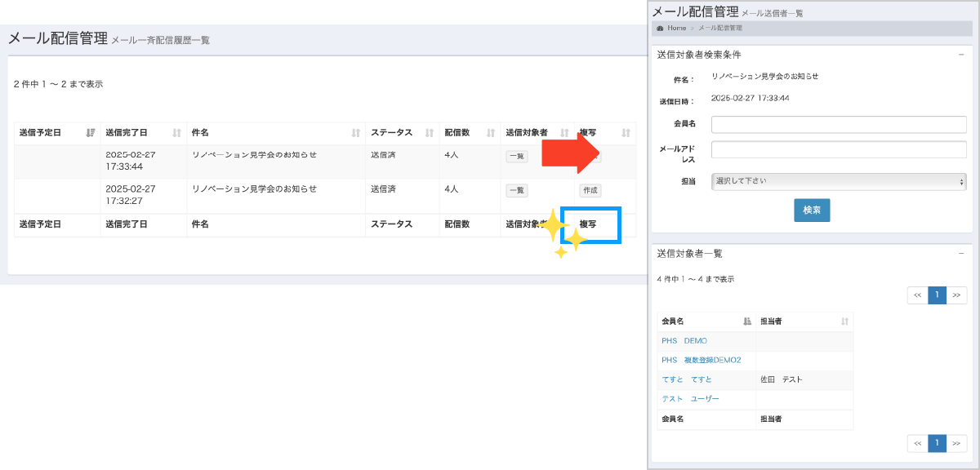The width and height of the screenshot is (980, 470).
Task: Go to next page with top >> button
Action: [x=956, y=295]
